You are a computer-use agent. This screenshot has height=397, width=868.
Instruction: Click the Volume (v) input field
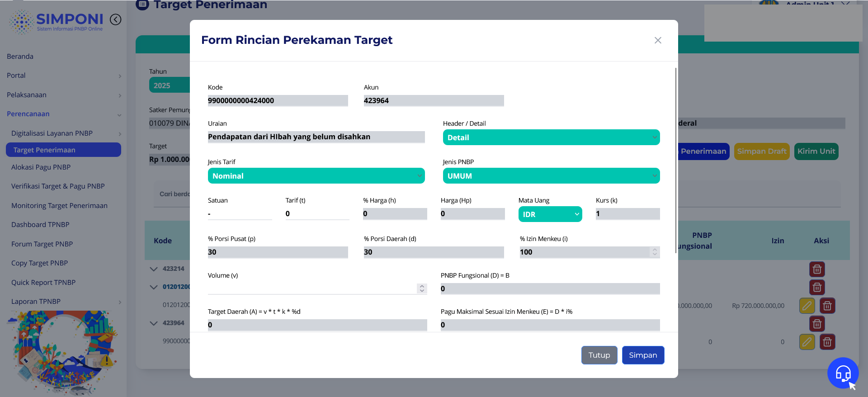coord(312,288)
